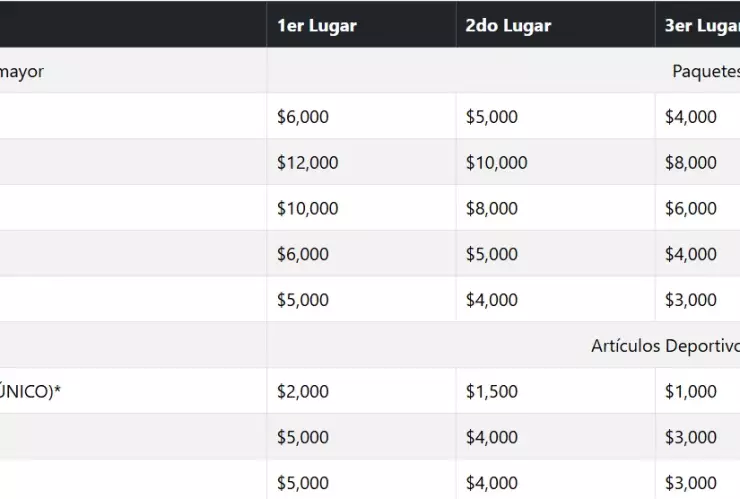Click the row label ending in "ÚNICO)*"

point(30,392)
